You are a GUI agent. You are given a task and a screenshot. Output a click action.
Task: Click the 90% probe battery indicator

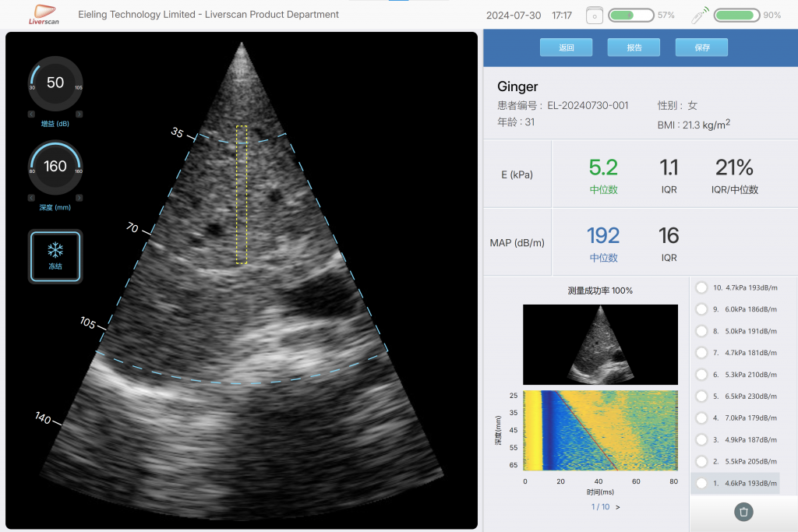pos(737,14)
